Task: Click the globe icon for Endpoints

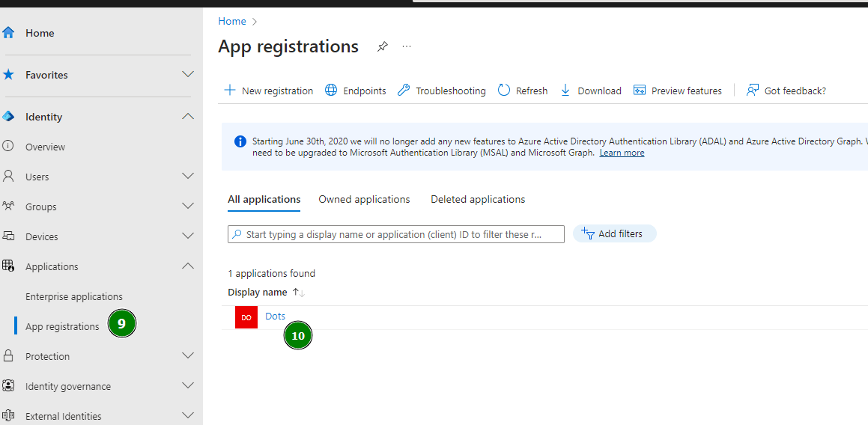Action: tap(331, 91)
